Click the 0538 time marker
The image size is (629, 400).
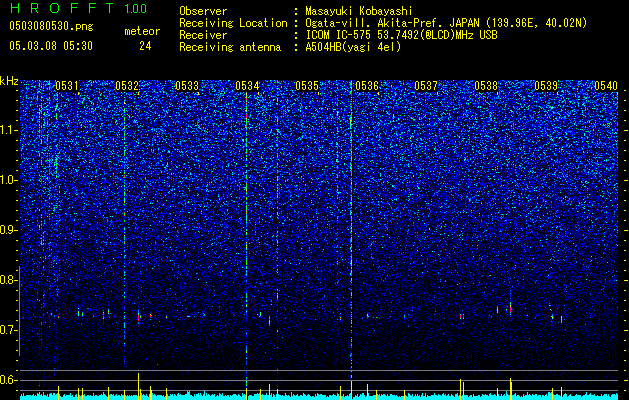[x=486, y=86]
